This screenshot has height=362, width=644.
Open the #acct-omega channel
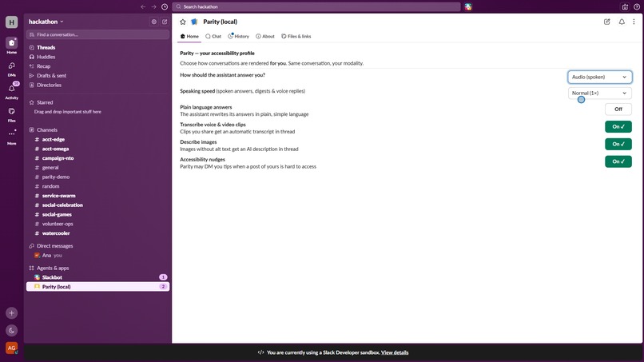click(97, 149)
